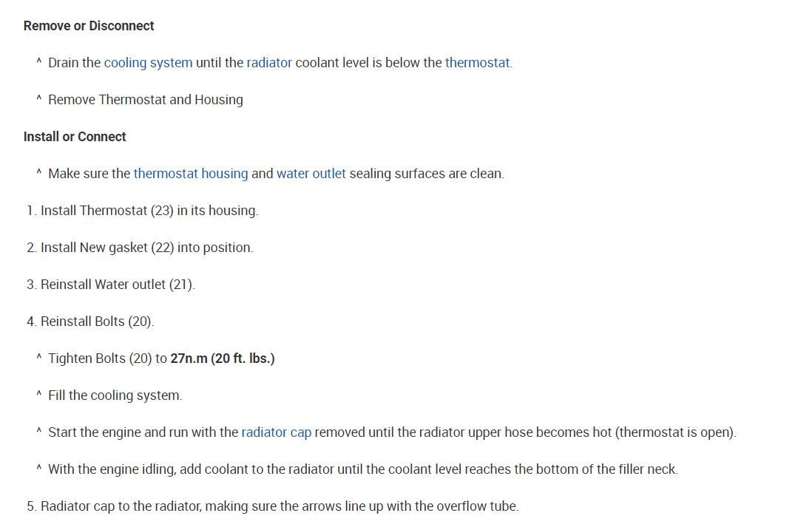This screenshot has height=530, width=812.
Task: Open the 'cooling system' link
Action: pyautogui.click(x=148, y=63)
